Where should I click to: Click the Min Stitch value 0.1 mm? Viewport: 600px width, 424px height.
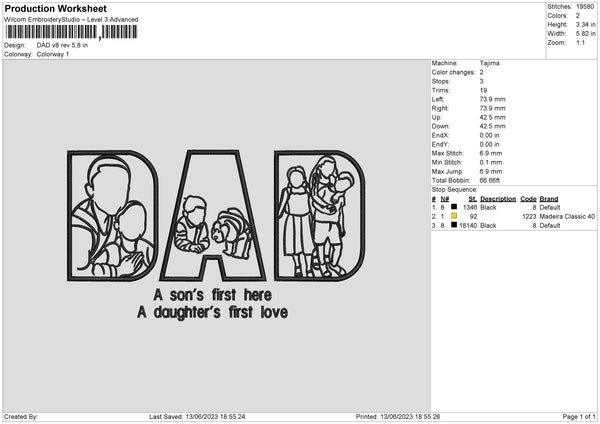pos(491,162)
